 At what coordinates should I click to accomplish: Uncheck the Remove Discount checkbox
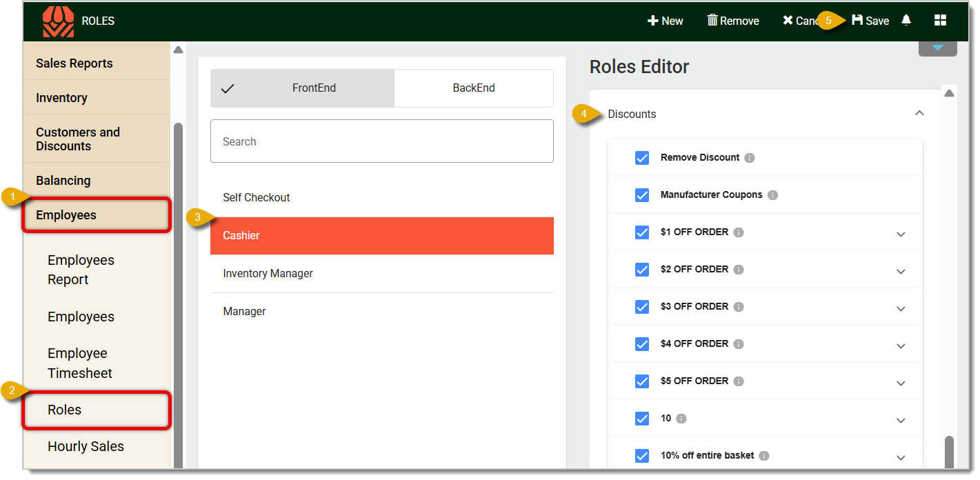coord(642,158)
